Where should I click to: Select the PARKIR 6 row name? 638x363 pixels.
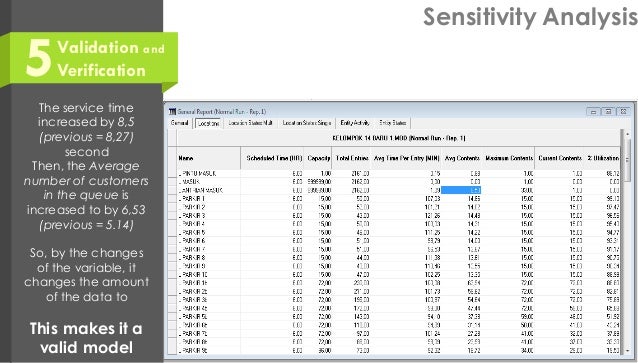[x=192, y=241]
